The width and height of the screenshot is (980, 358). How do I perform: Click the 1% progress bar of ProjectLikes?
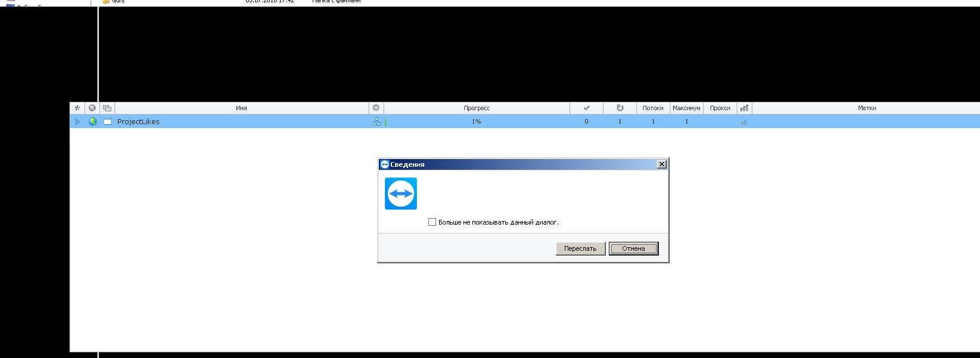point(477,122)
